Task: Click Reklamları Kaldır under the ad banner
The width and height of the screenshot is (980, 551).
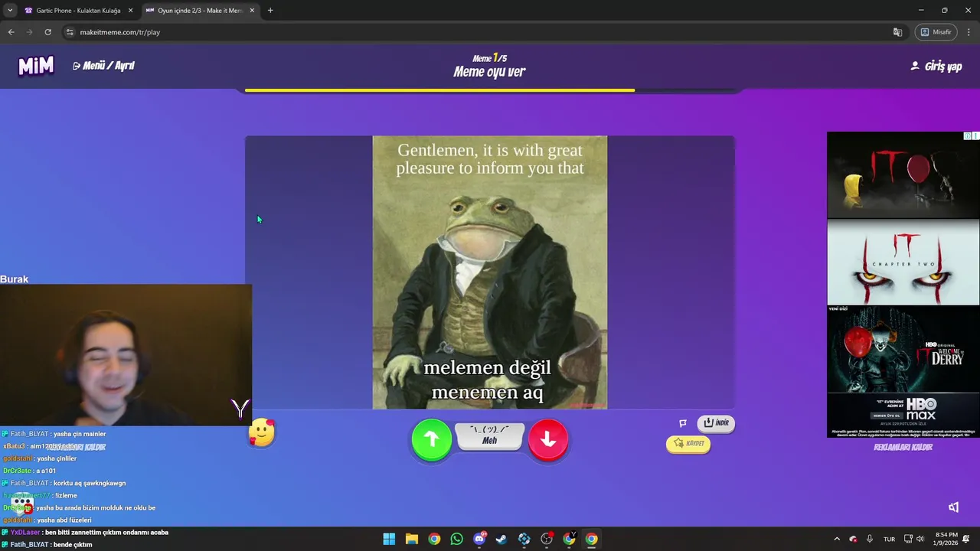Action: (x=903, y=448)
